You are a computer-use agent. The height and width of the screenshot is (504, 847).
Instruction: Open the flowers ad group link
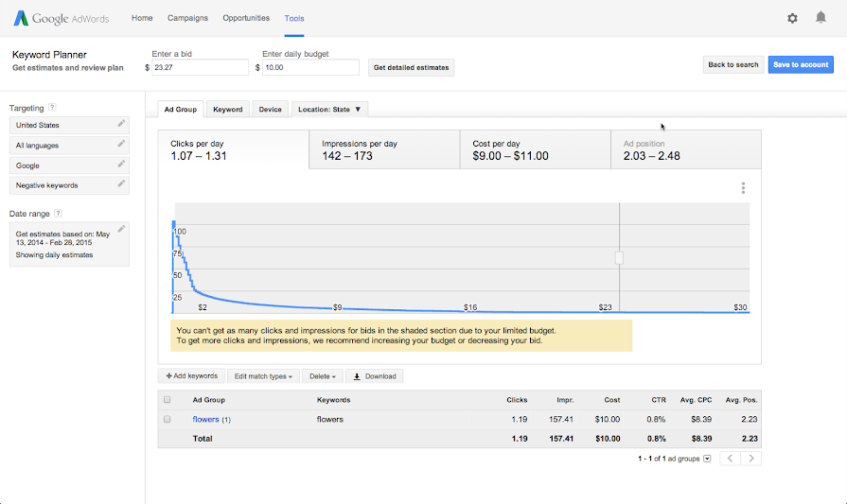click(x=205, y=419)
